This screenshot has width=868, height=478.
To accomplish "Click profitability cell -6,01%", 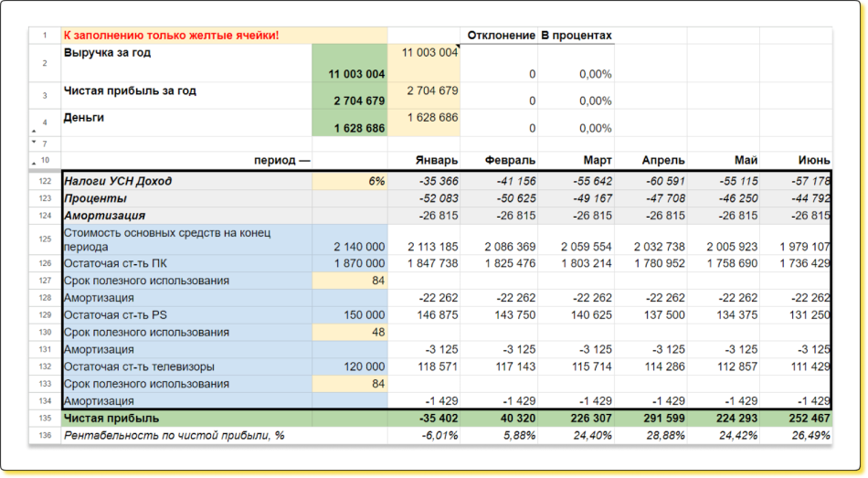I will pyautogui.click(x=424, y=436).
